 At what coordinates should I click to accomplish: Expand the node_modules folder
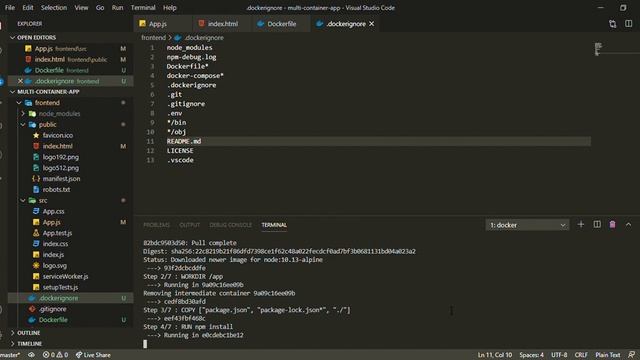[23, 113]
